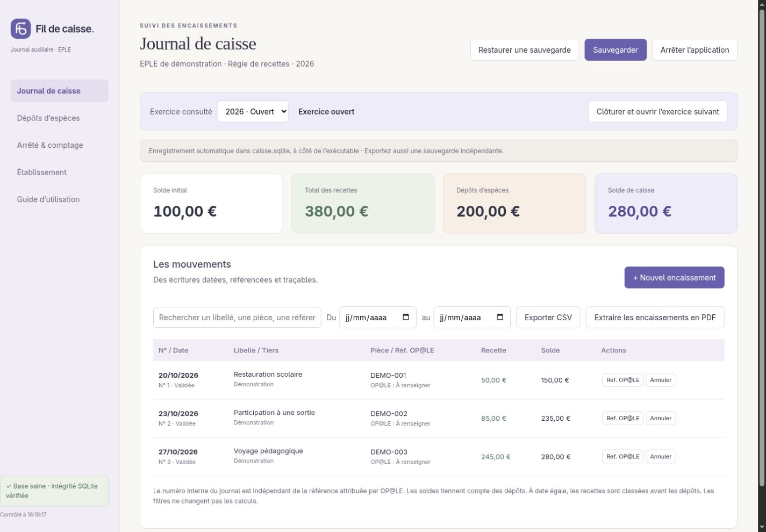Click Annuler for DEMO-002 row
This screenshot has height=532, width=766.
click(661, 418)
